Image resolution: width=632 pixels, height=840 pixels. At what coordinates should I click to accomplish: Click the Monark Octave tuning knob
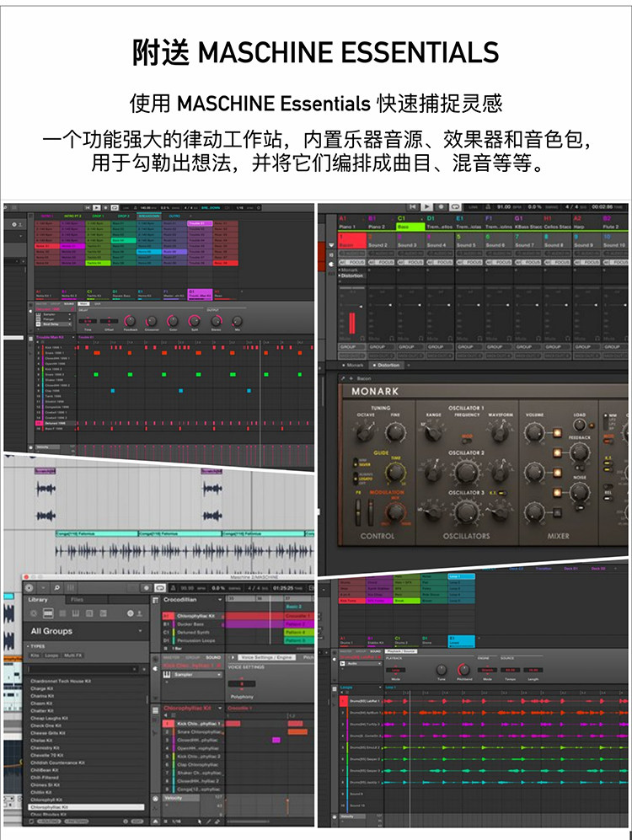[366, 431]
